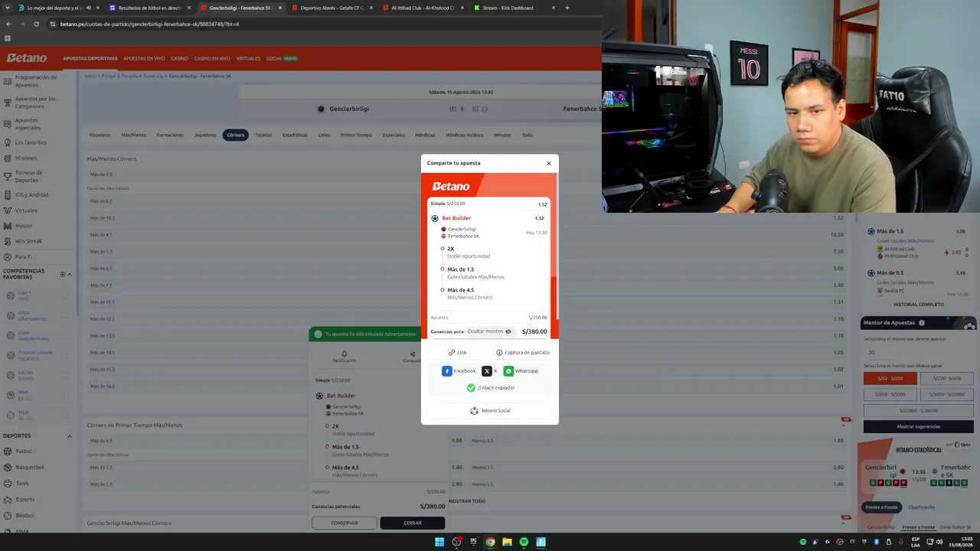The image size is (980, 551).
Task: Collapse the DEPORTES sidebar section
Action: click(69, 436)
